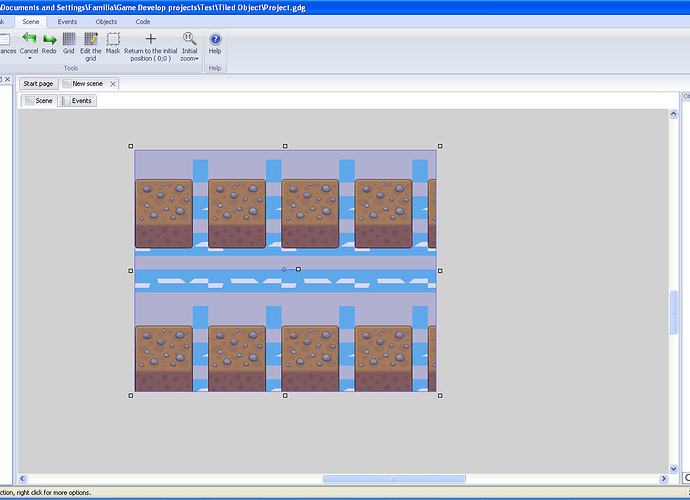Expand the Cancel history dropdown arrow
This screenshot has height=500, width=690.
click(x=29, y=58)
